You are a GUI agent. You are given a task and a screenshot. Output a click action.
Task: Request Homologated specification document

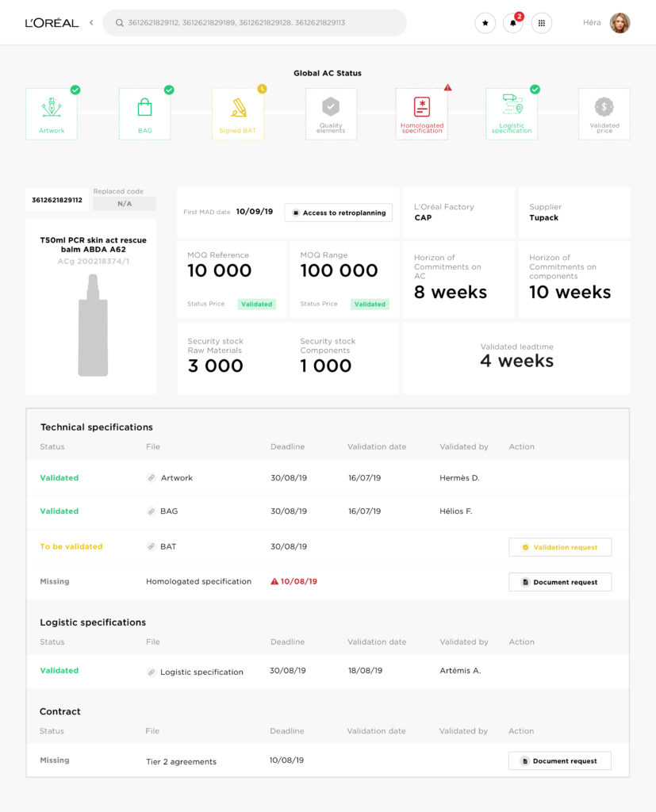pyautogui.click(x=560, y=582)
